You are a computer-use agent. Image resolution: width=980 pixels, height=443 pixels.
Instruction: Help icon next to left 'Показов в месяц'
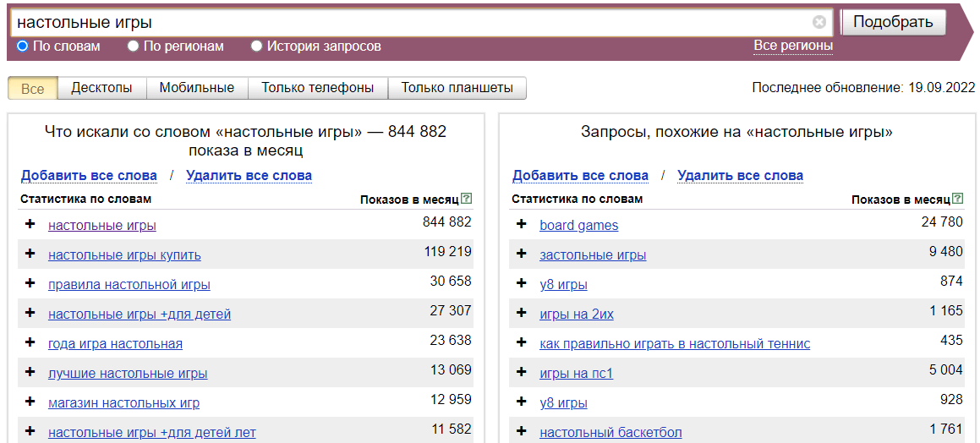466,199
